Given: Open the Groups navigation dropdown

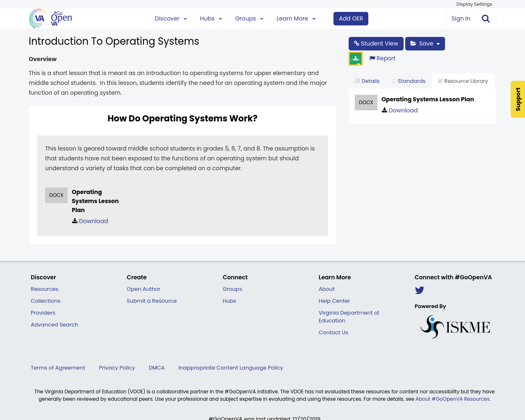Looking at the screenshot, I should point(249,18).
